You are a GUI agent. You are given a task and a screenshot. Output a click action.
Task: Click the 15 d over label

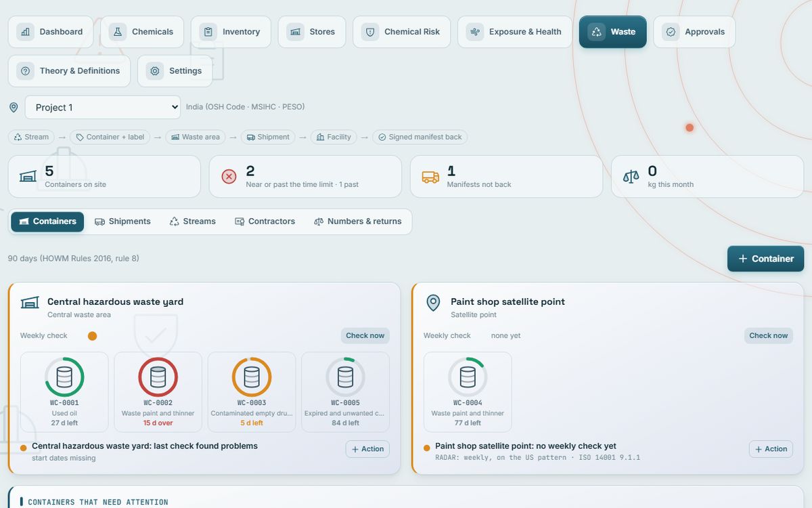pyautogui.click(x=158, y=423)
